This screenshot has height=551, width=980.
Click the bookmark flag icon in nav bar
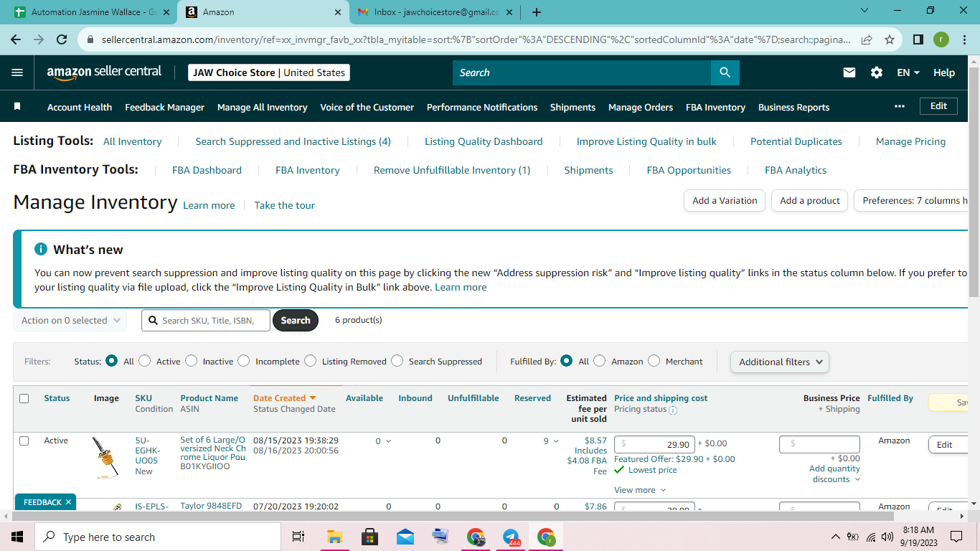click(17, 106)
